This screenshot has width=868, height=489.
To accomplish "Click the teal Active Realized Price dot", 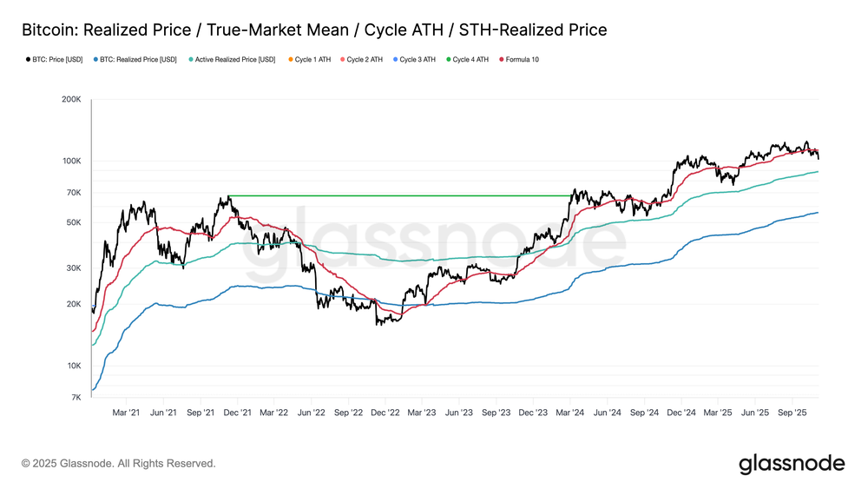I will point(191,60).
